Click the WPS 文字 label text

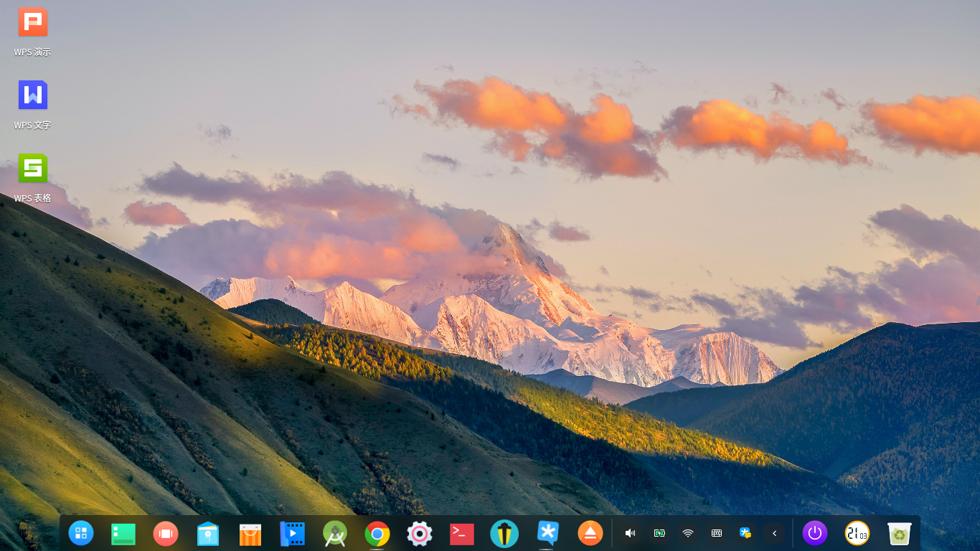tap(32, 126)
